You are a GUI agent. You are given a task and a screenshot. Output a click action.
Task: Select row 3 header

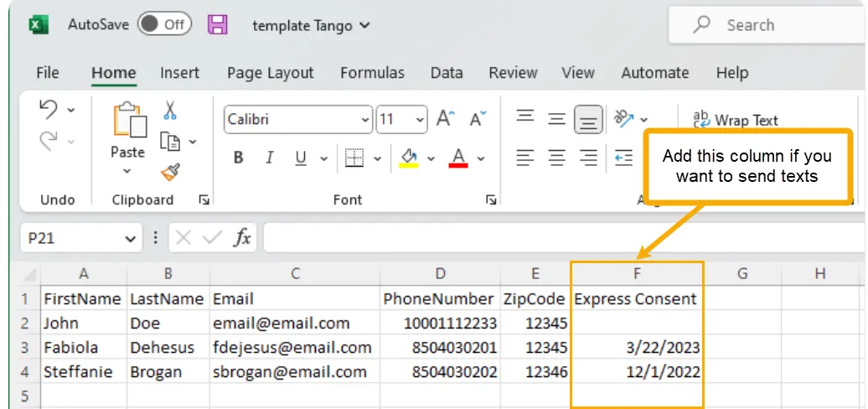tap(24, 348)
